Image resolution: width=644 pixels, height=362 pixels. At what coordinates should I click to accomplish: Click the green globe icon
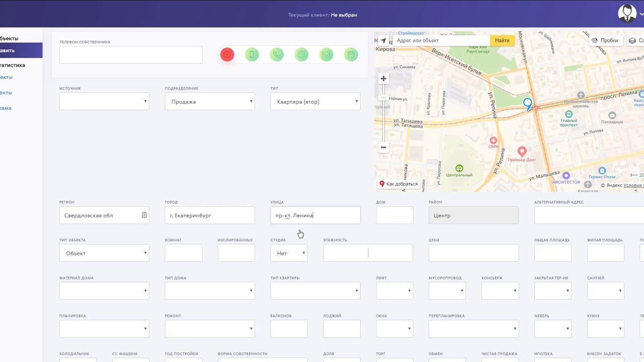coord(301,55)
